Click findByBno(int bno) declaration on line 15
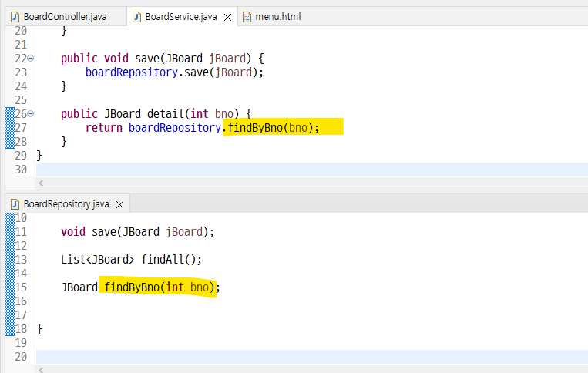The height and width of the screenshot is (373, 588). tap(160, 287)
